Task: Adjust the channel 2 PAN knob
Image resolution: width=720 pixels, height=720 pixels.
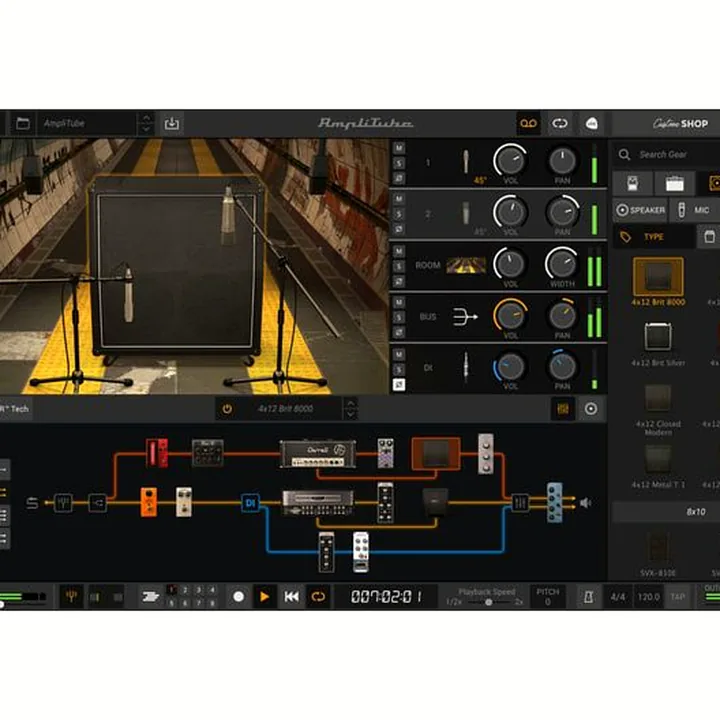Action: pos(562,212)
